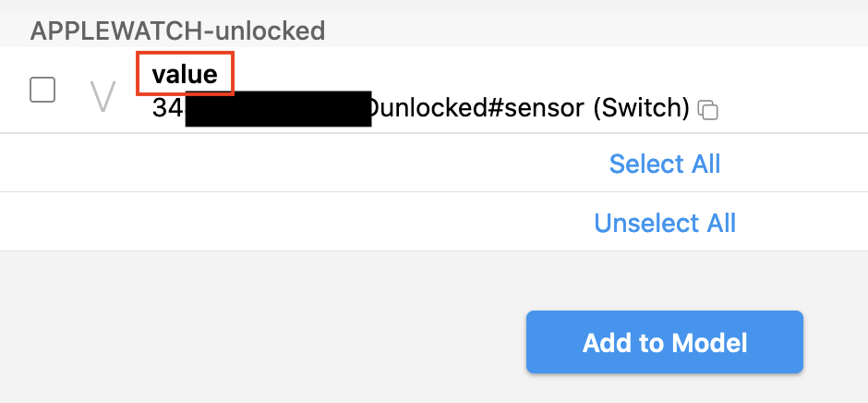Click the APPLEWATCH-unlocked group header
The height and width of the screenshot is (403, 868).
[x=177, y=31]
